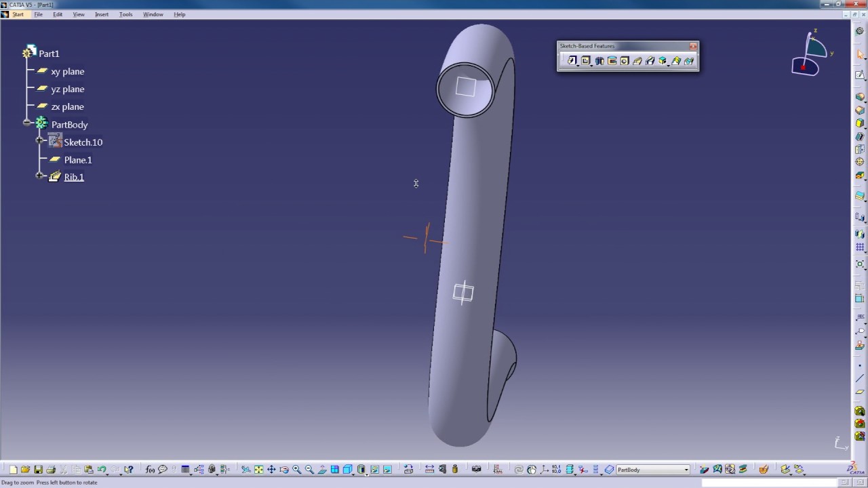
Task: Select the zx plane in tree
Action: [68, 106]
